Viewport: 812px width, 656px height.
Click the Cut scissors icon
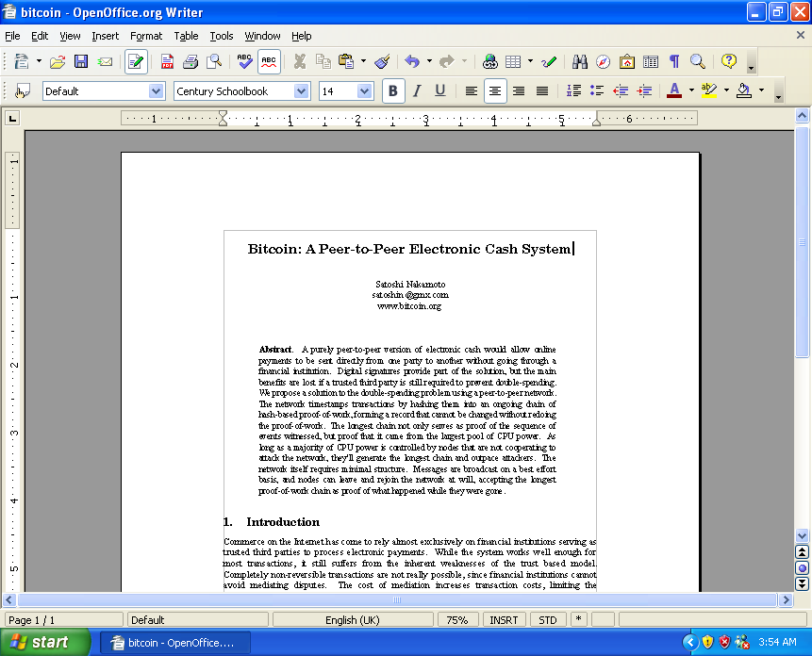[299, 61]
